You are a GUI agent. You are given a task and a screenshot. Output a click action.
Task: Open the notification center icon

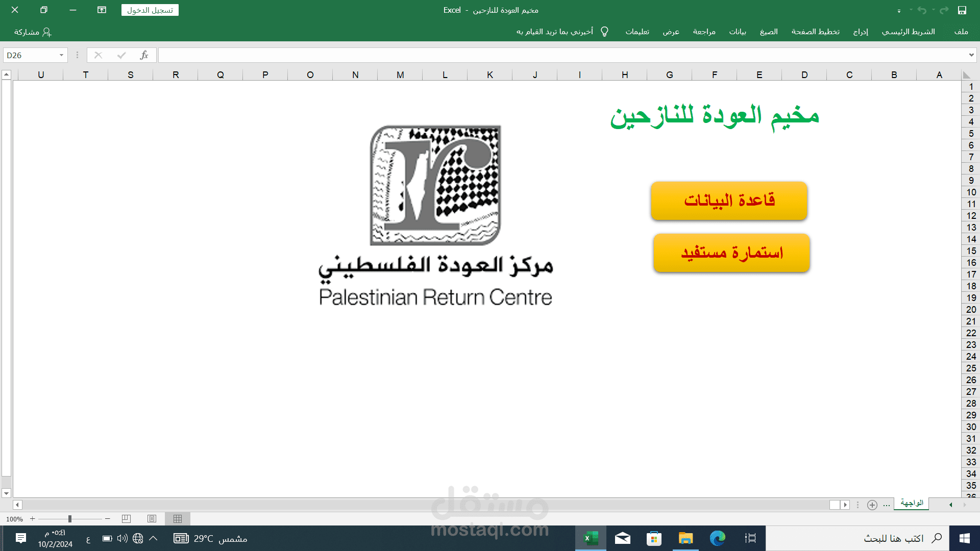pyautogui.click(x=21, y=538)
